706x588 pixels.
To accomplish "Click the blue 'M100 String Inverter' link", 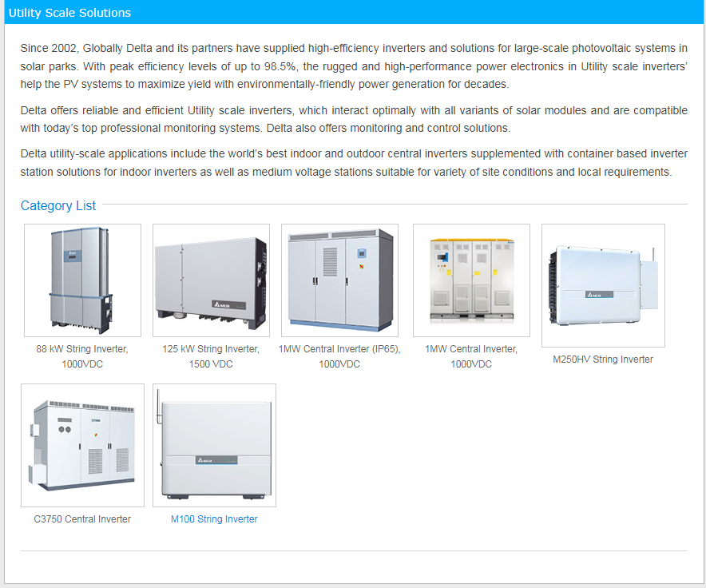I will 214,519.
